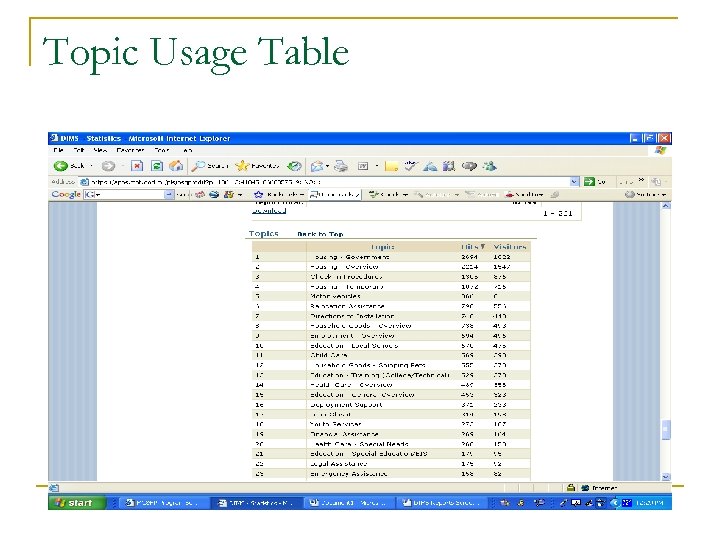The image size is (720, 540).
Task: Click the padlock icon in status bar
Action: 571,488
